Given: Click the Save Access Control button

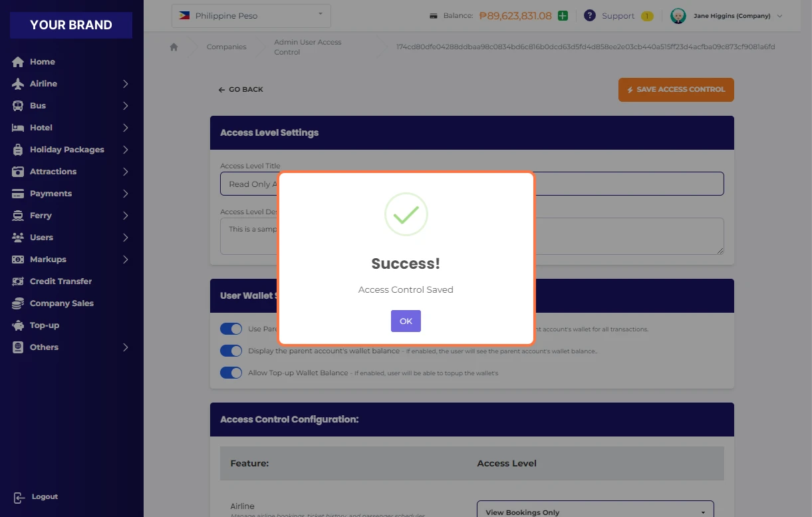Looking at the screenshot, I should 676,90.
